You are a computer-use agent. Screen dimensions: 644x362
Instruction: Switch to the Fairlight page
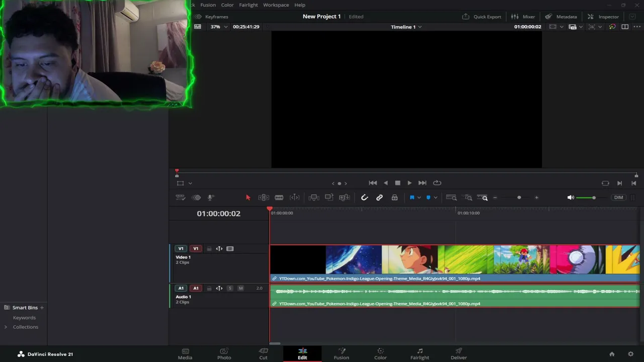tap(420, 354)
